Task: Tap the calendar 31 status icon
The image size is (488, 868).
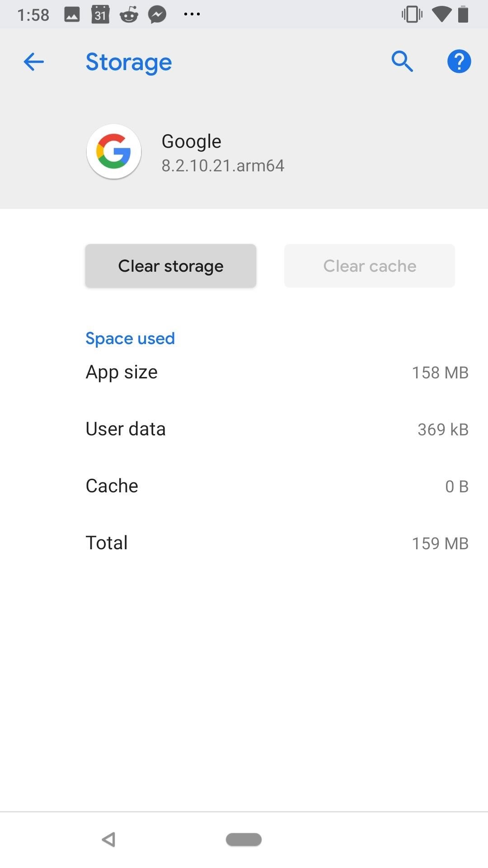Action: tap(100, 14)
